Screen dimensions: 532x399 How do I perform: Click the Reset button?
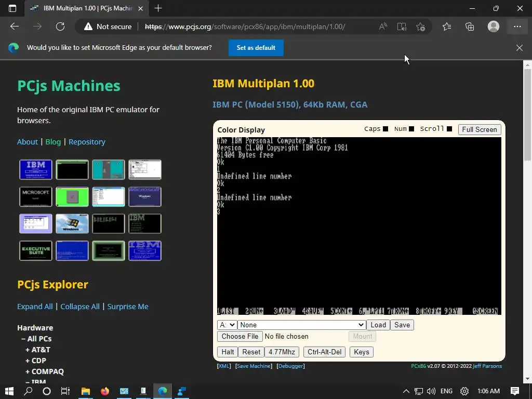(x=251, y=352)
